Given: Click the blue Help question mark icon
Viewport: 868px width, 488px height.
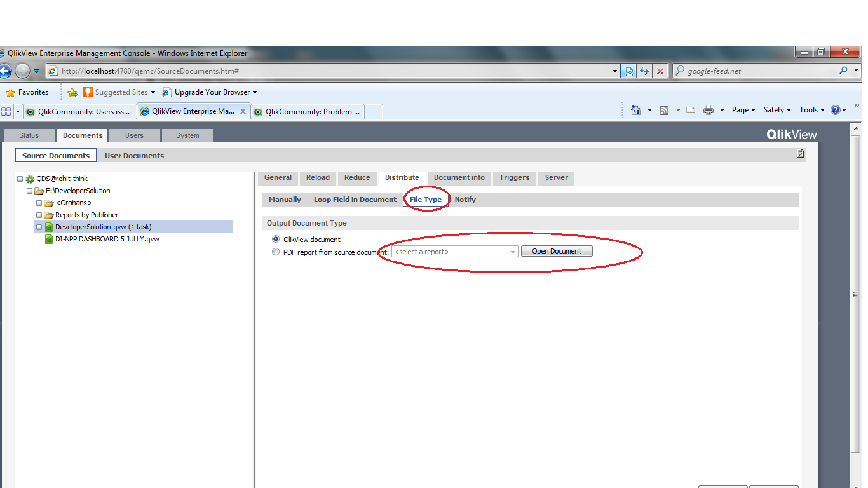Looking at the screenshot, I should point(836,110).
